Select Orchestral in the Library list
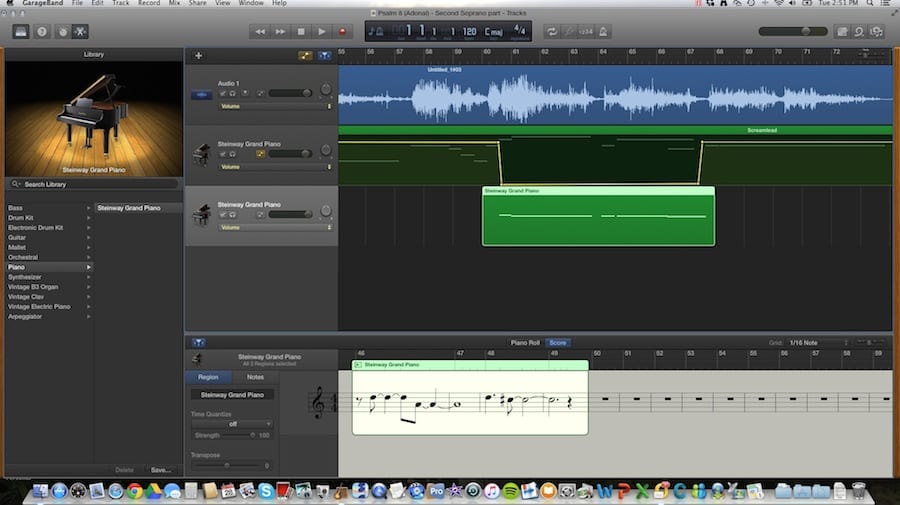The width and height of the screenshot is (900, 505). [24, 257]
